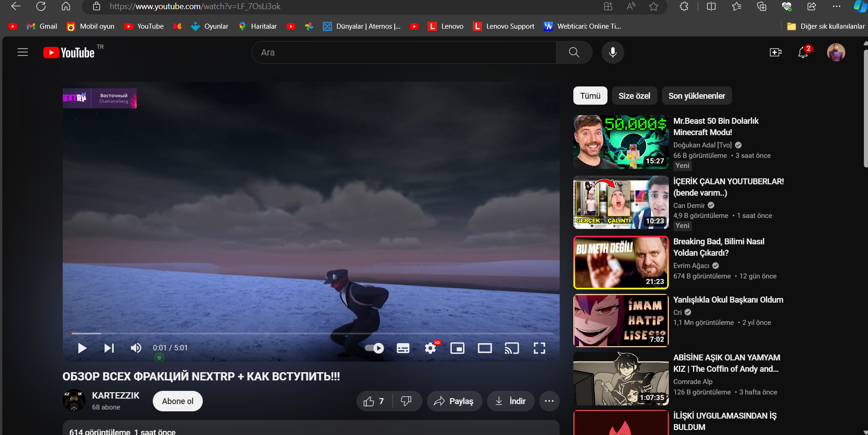Seek on the video progress bar
This screenshot has height=435, width=868.
311,334
